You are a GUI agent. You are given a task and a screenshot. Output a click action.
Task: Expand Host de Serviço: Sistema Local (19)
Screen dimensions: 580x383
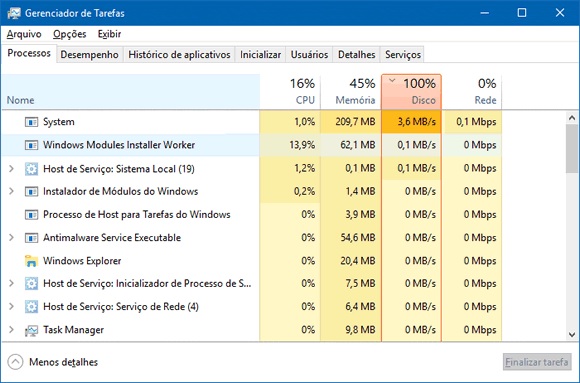click(11, 169)
